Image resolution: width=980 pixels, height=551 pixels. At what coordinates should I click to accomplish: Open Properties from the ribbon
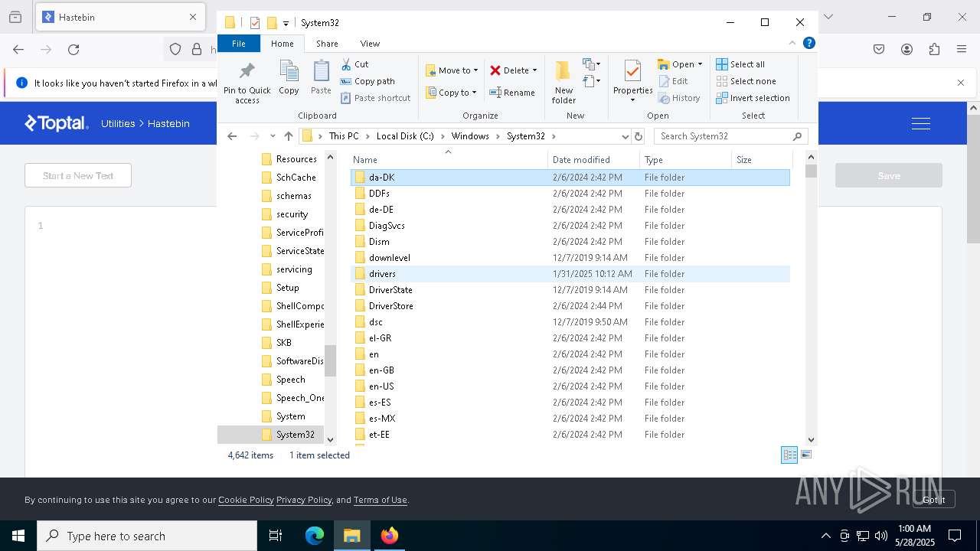point(632,82)
